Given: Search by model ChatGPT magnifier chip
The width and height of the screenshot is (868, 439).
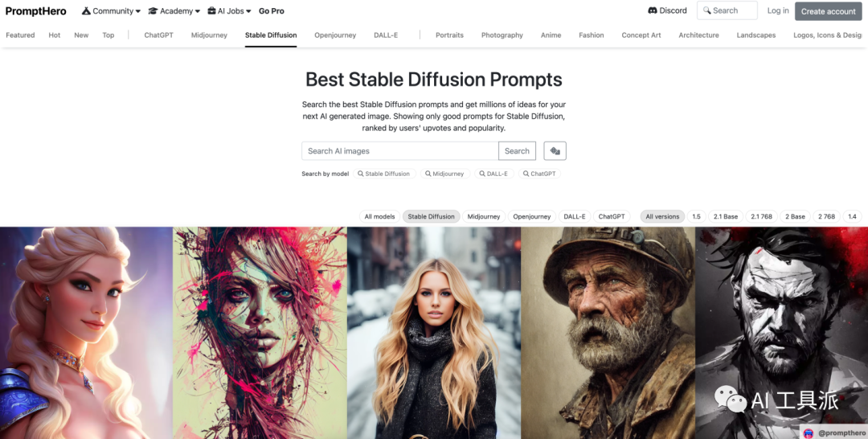Looking at the screenshot, I should click(540, 174).
